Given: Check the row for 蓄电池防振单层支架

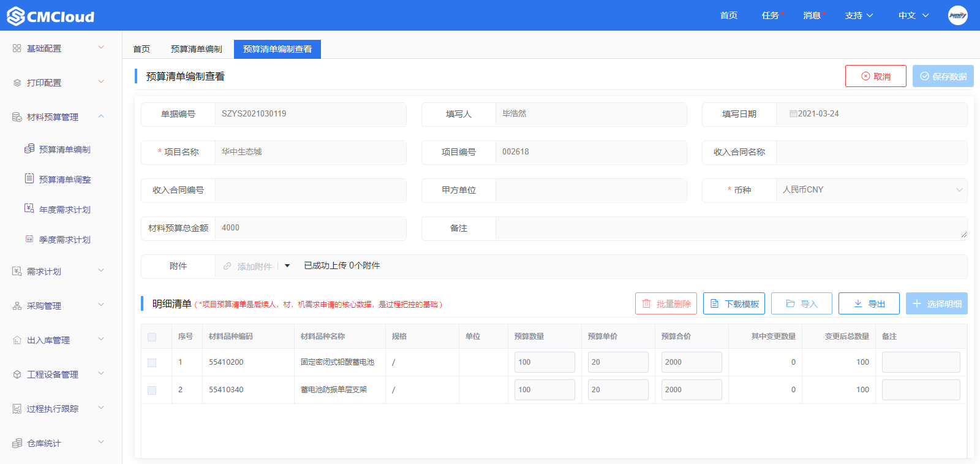Looking at the screenshot, I should tap(152, 390).
